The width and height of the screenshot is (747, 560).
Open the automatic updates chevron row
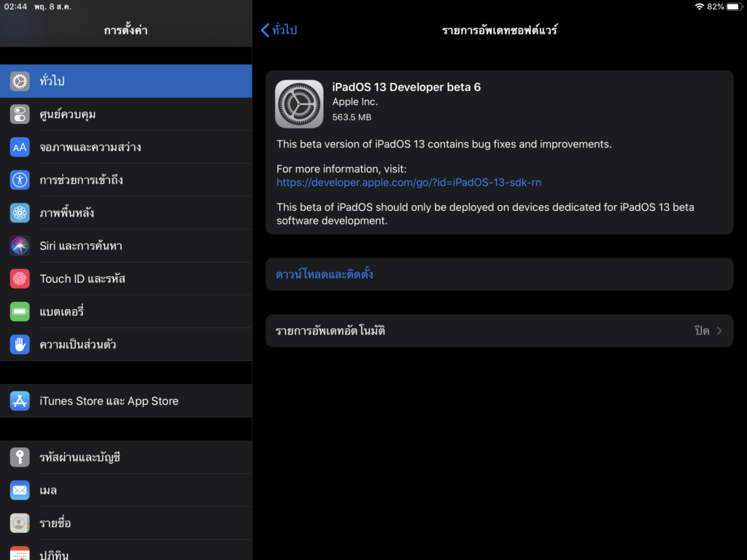tap(721, 330)
